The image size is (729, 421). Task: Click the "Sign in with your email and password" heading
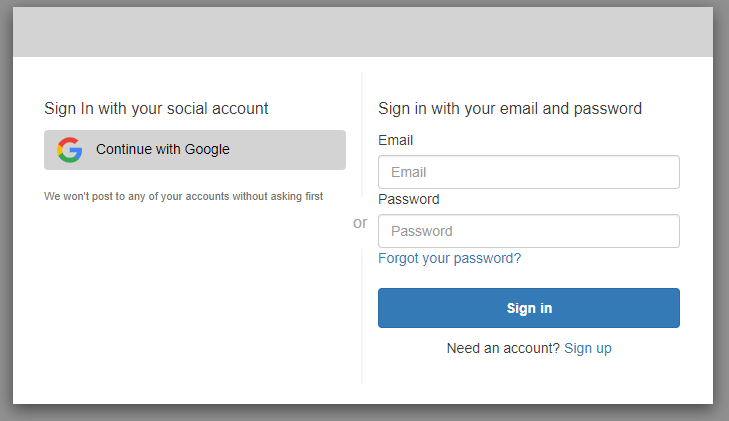(x=509, y=108)
